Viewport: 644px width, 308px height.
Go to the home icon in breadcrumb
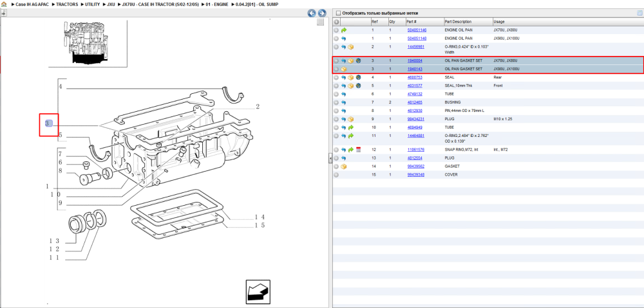[x=4, y=4]
